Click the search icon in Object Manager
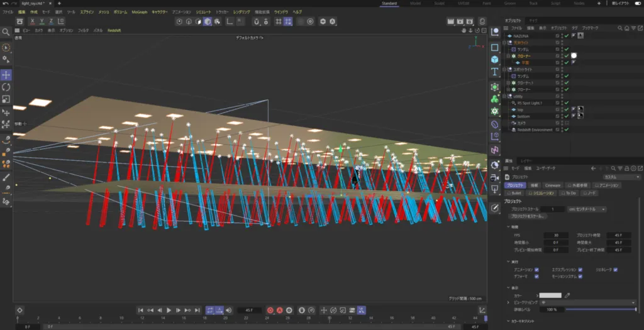This screenshot has height=330, width=644. point(620,28)
